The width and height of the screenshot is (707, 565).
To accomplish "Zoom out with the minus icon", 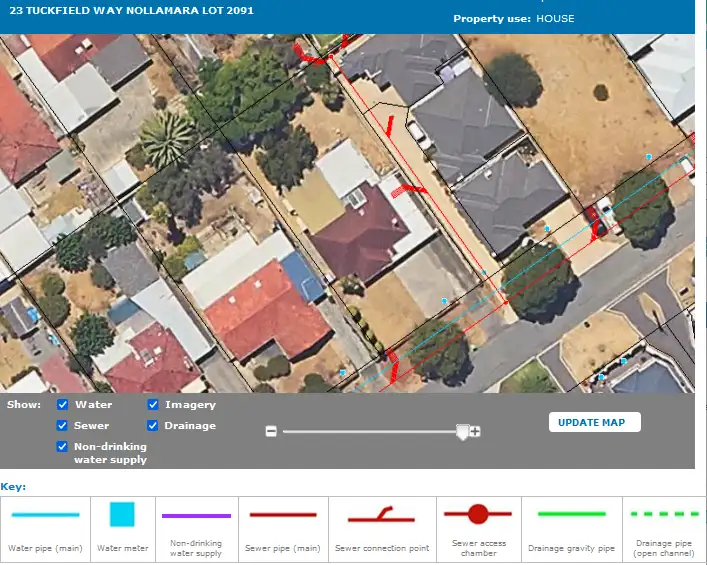I will click(x=271, y=432).
